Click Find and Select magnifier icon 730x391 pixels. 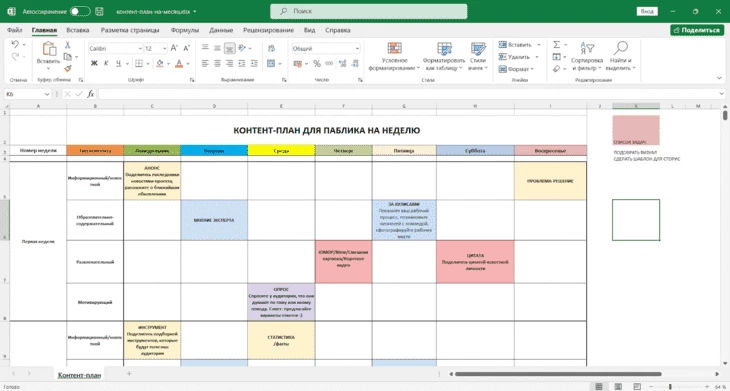621,48
